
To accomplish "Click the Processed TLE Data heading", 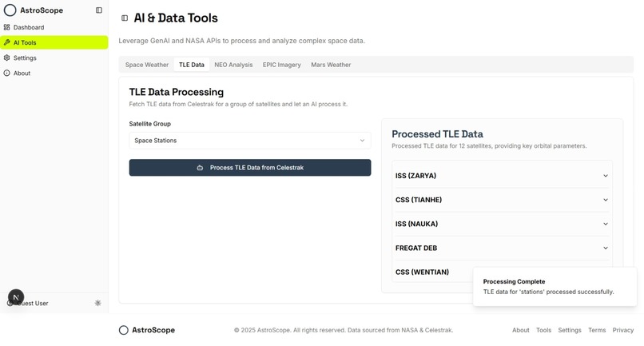I will (437, 134).
